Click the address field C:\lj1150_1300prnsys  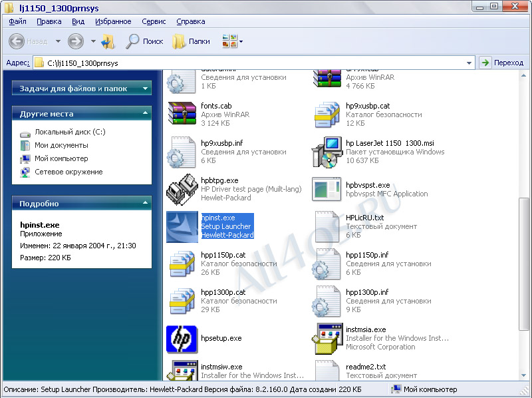click(x=253, y=63)
